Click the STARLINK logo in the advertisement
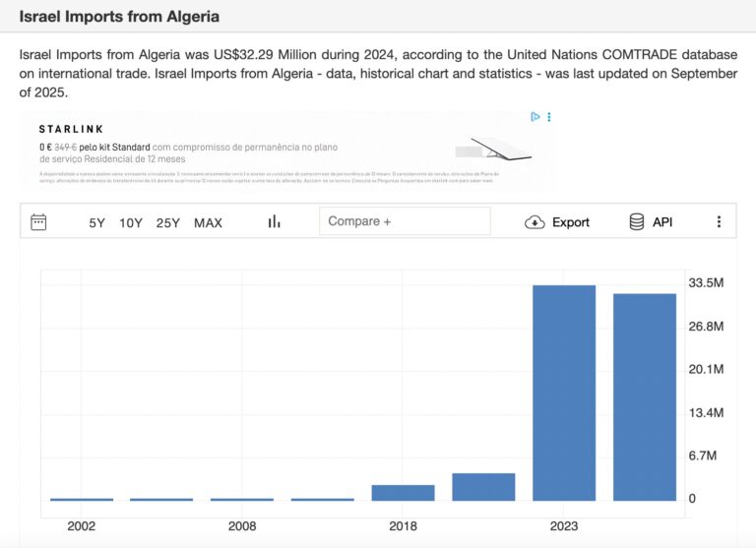 tap(71, 129)
